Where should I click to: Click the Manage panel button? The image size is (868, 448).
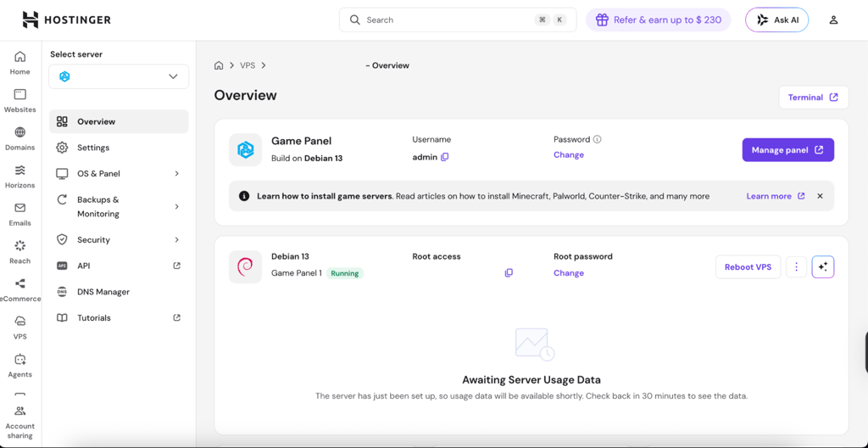[787, 149]
